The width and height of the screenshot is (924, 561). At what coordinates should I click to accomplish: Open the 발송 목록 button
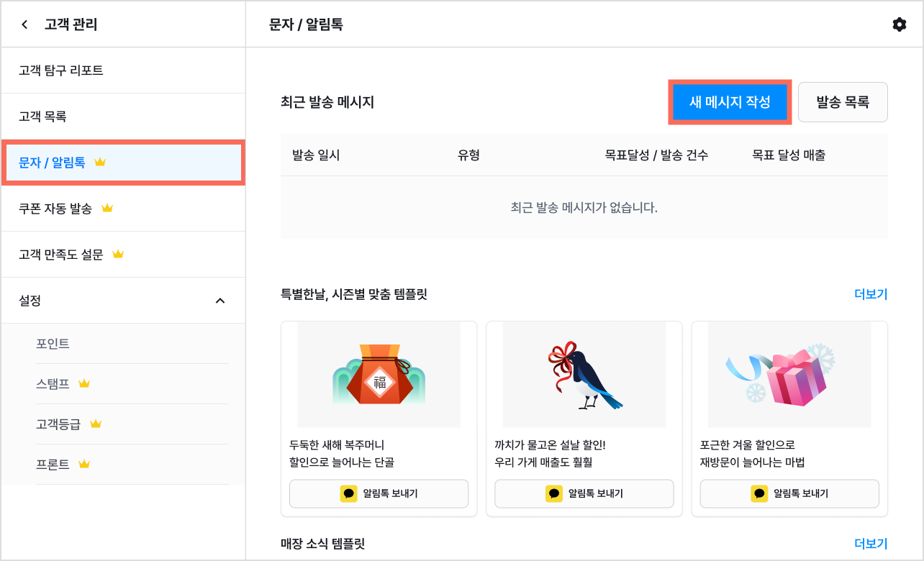pyautogui.click(x=843, y=102)
